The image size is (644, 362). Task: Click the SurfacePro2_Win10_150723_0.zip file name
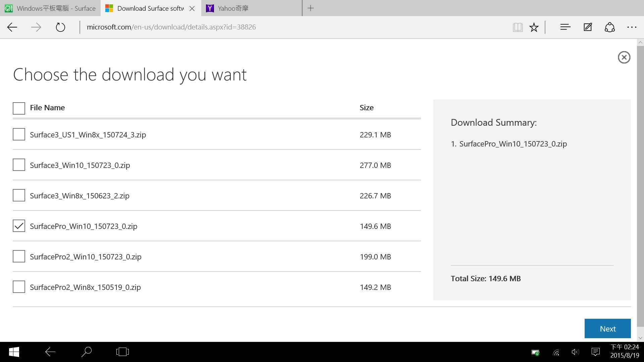(86, 257)
